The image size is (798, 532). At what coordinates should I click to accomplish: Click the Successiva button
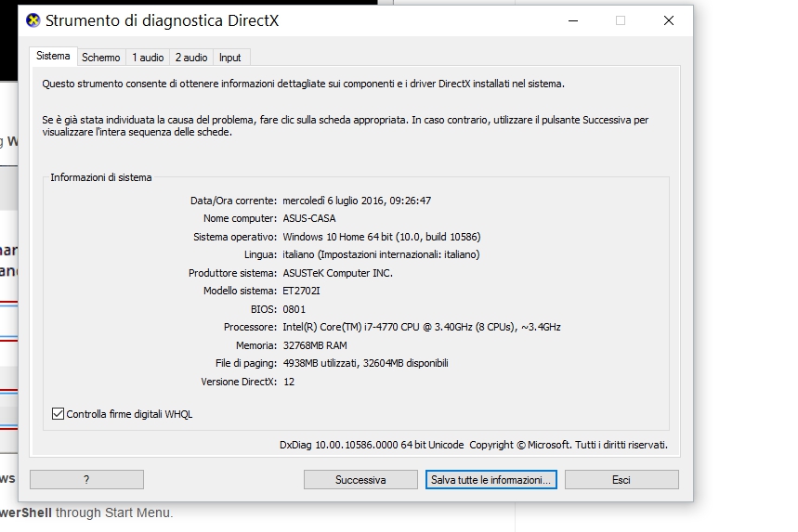tap(360, 480)
